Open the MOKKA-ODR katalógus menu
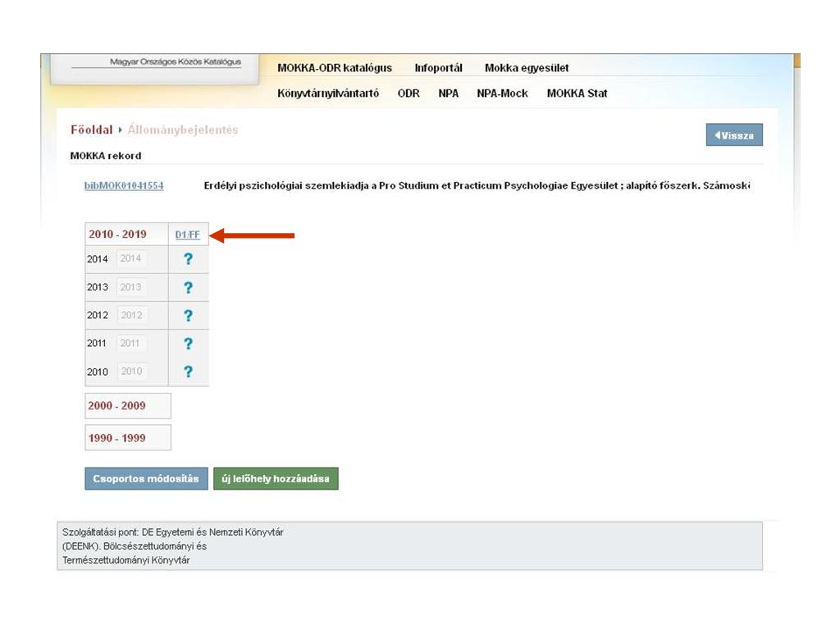 click(x=335, y=68)
